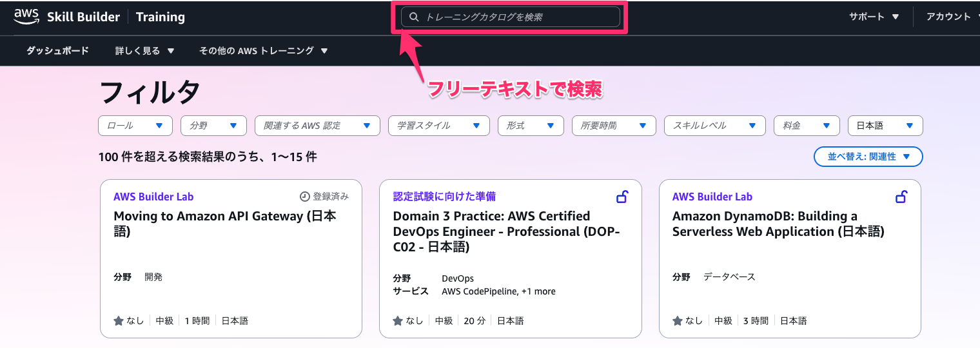Open Domain 3 Practice DevOps Engineer course
The width and height of the screenshot is (980, 348).
506,231
